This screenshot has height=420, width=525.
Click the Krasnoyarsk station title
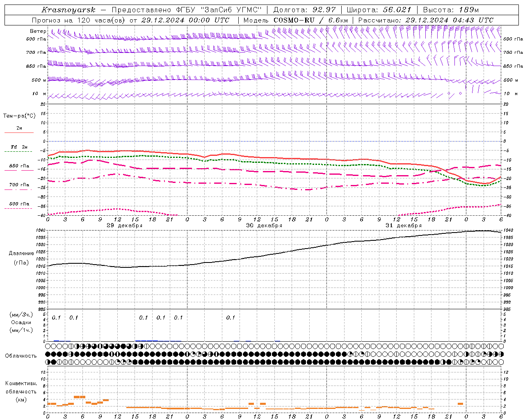pyautogui.click(x=68, y=10)
